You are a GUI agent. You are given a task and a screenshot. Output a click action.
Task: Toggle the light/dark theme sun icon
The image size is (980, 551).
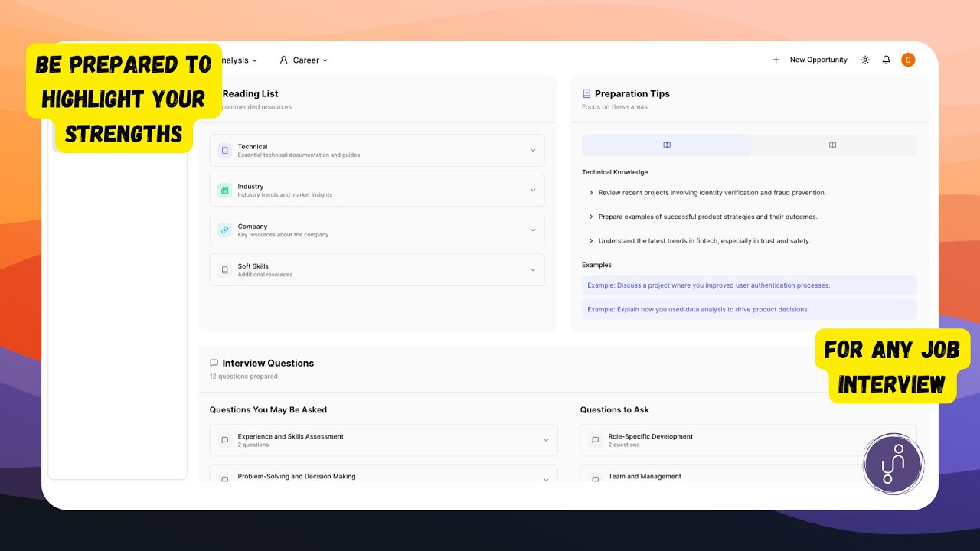coord(865,60)
